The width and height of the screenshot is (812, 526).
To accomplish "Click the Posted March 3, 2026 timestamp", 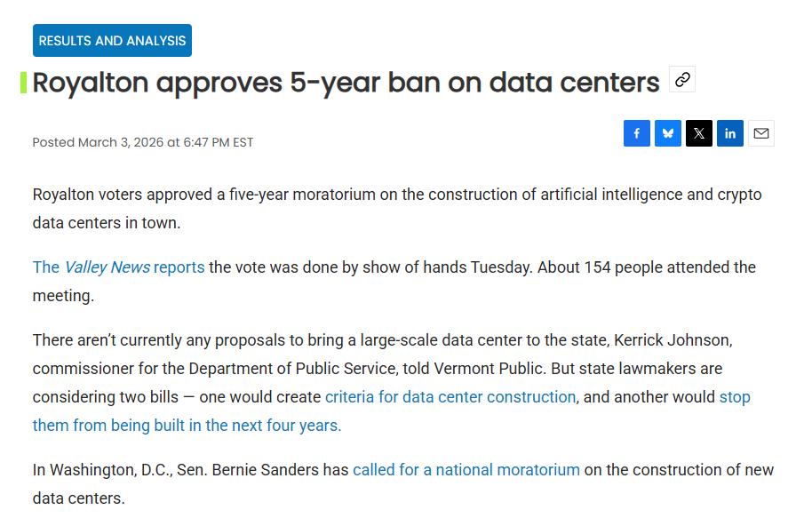I will (x=143, y=142).
